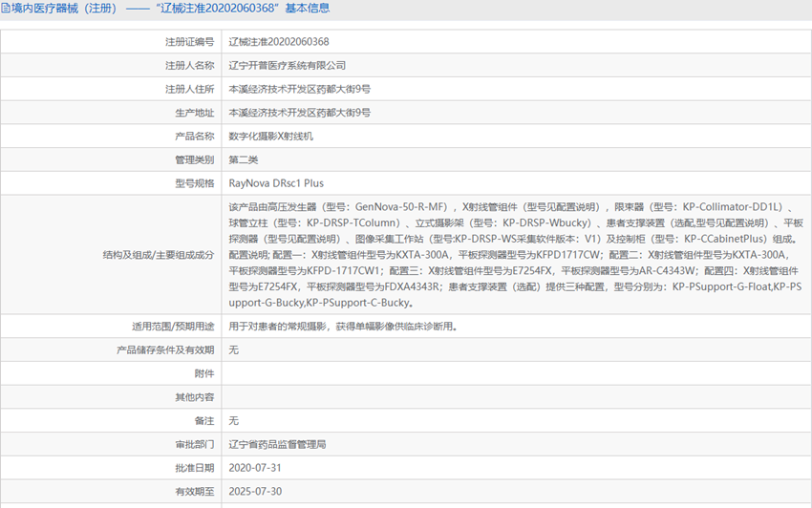The width and height of the screenshot is (812, 508).
Task: Click the 审批部门 label
Action: point(195,444)
